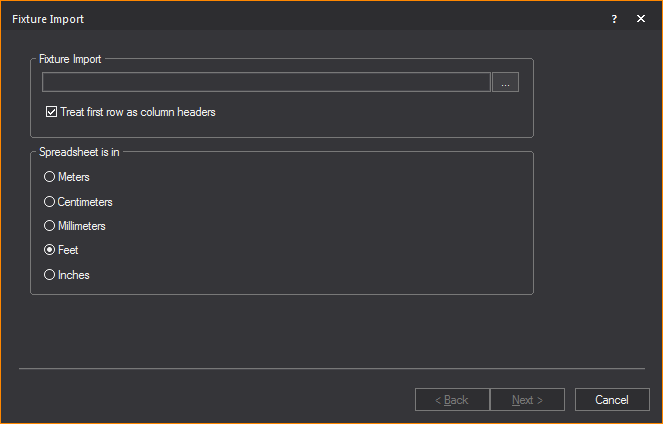Click the Meters label text
The image size is (663, 424).
tap(74, 177)
